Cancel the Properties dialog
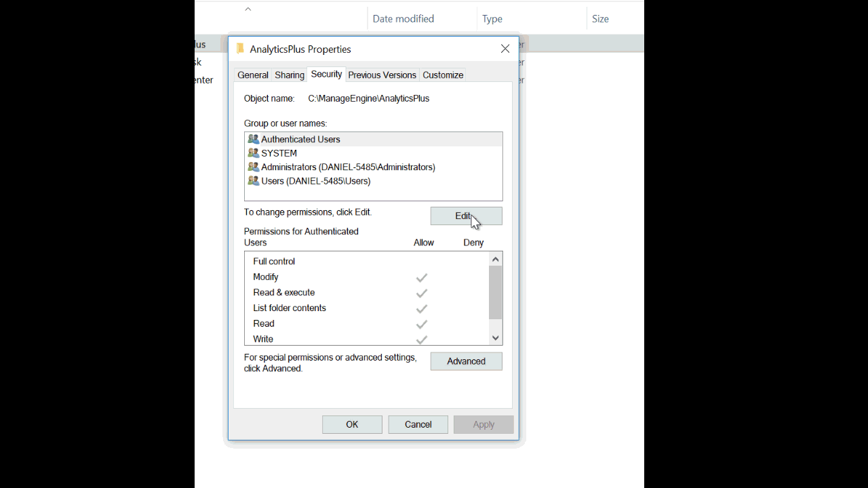The image size is (868, 488). 418,424
